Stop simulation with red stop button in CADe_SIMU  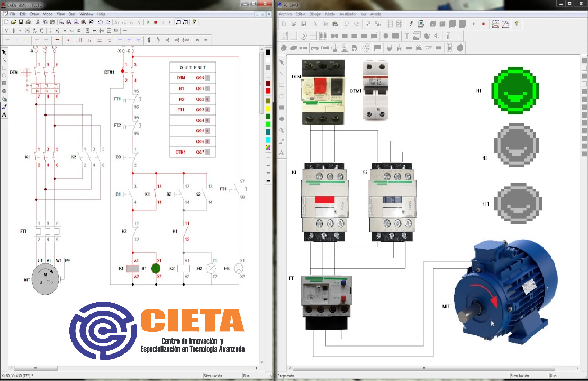pos(155,22)
